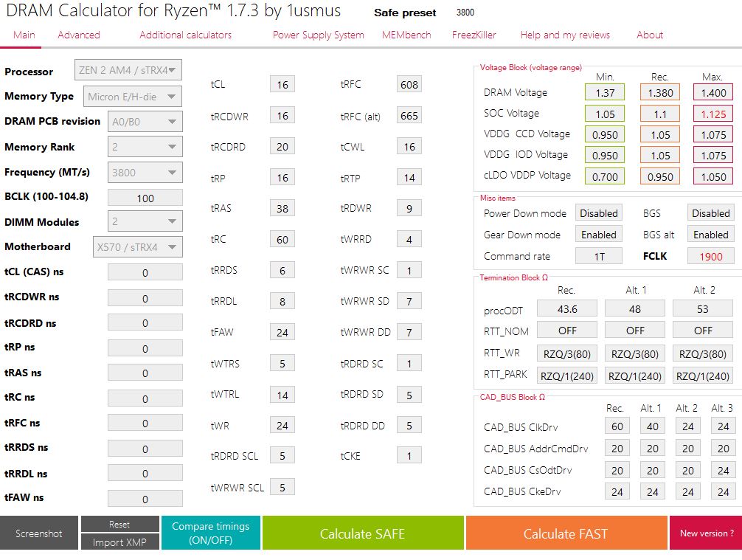Open Additional calculators tab
742x560 pixels.
click(x=185, y=35)
